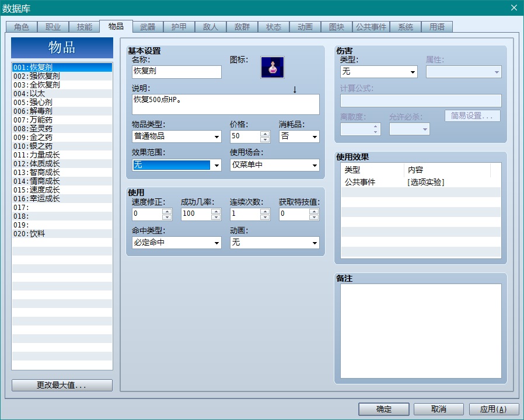Open the 物品类型 dropdown

pos(176,136)
